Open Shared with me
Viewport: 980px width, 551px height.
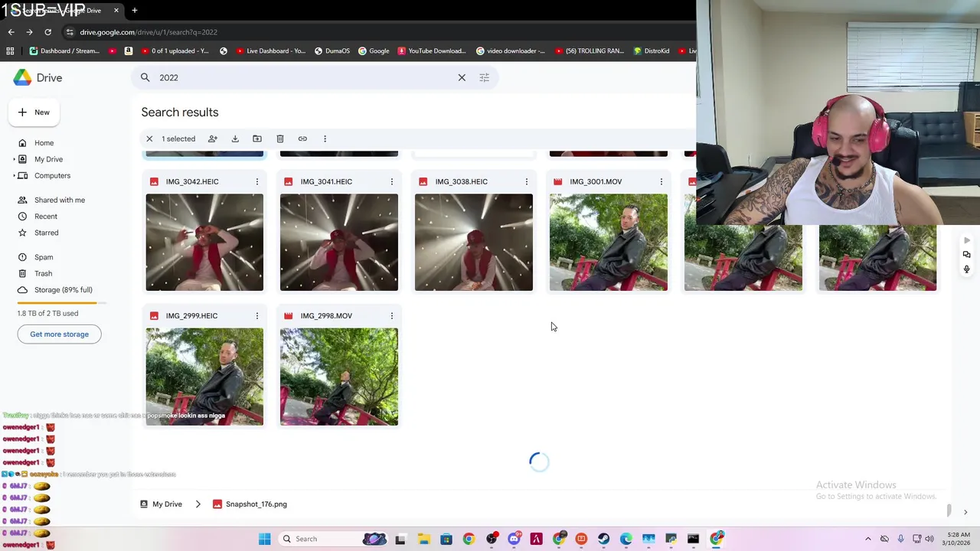[x=60, y=200]
